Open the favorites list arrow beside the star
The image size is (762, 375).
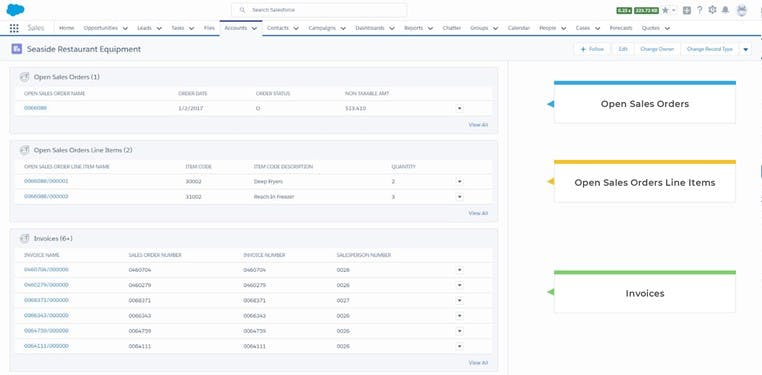pyautogui.click(x=674, y=10)
